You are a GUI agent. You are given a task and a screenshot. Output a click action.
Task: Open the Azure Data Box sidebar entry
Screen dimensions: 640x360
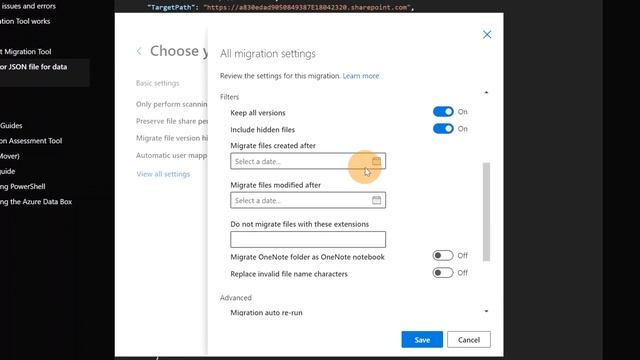click(36, 202)
